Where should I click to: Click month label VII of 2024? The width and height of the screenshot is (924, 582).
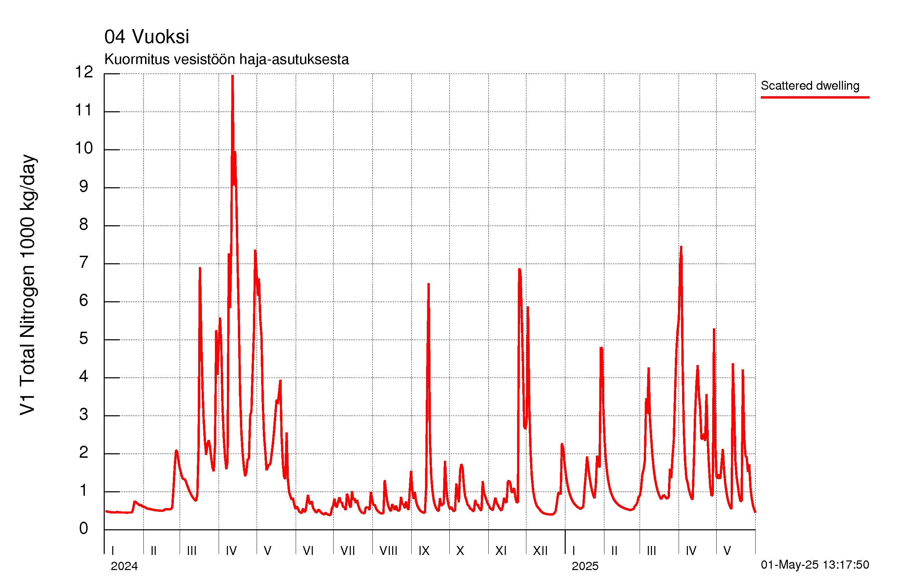click(348, 551)
